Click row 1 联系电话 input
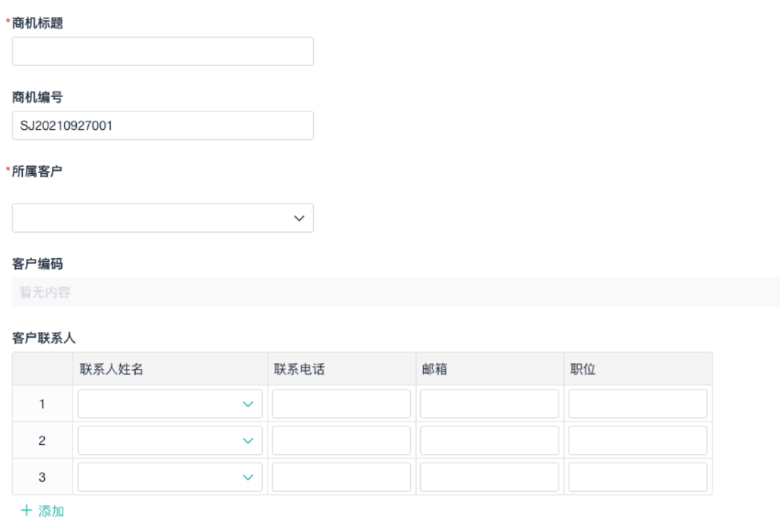This screenshot has height=532, width=780. point(341,404)
